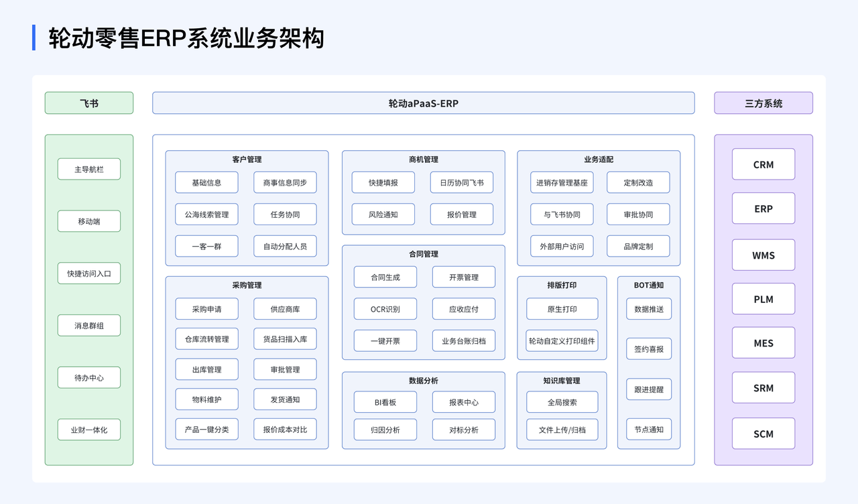Screen dimensions: 858x504
Task: Toggle 风险通知 under 商机管理
Action: click(383, 214)
